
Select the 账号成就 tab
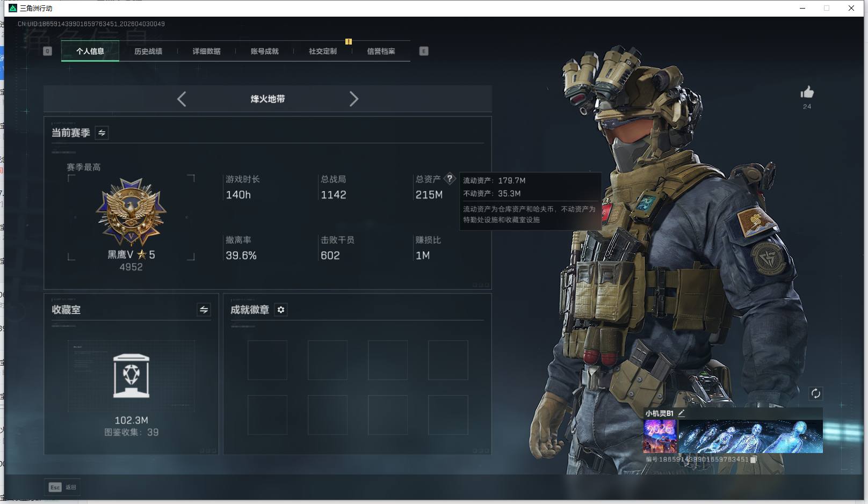click(265, 52)
